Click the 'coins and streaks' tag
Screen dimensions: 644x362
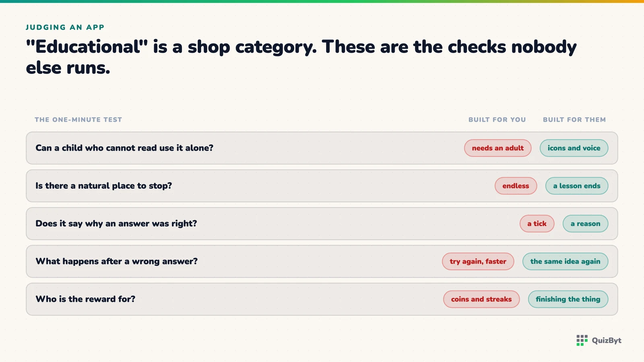481,299
